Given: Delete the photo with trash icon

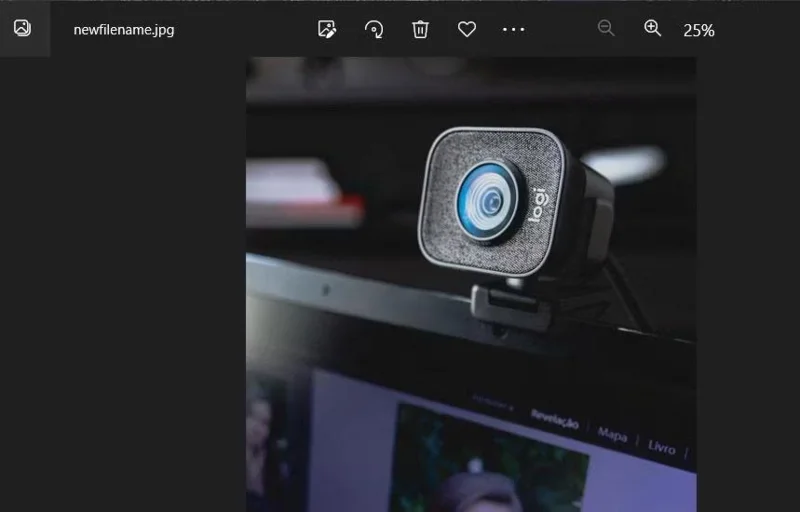Looking at the screenshot, I should click(420, 29).
